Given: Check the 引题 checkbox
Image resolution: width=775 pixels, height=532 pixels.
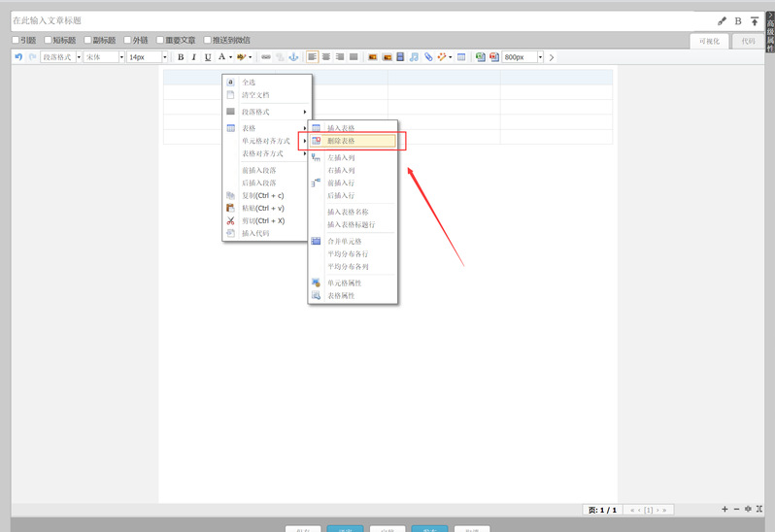Looking at the screenshot, I should [16, 40].
